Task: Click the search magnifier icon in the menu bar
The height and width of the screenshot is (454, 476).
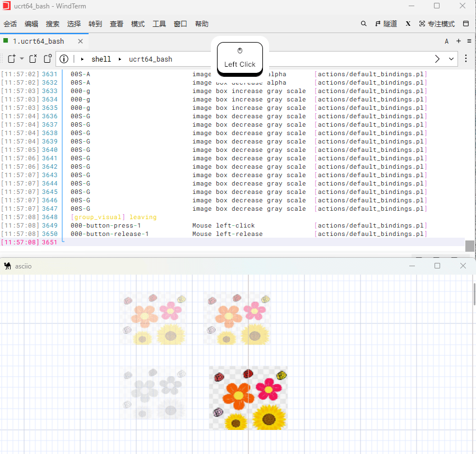Action: [363, 24]
